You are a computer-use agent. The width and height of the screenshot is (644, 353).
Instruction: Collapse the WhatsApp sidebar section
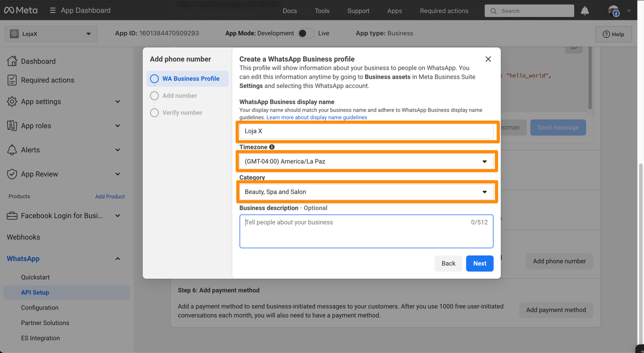click(117, 259)
